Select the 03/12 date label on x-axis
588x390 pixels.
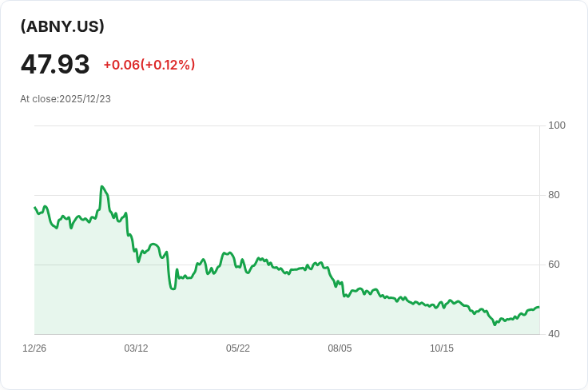pos(136,348)
